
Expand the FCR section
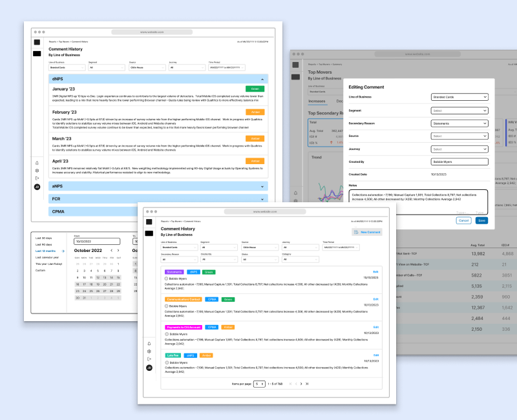tap(262, 199)
